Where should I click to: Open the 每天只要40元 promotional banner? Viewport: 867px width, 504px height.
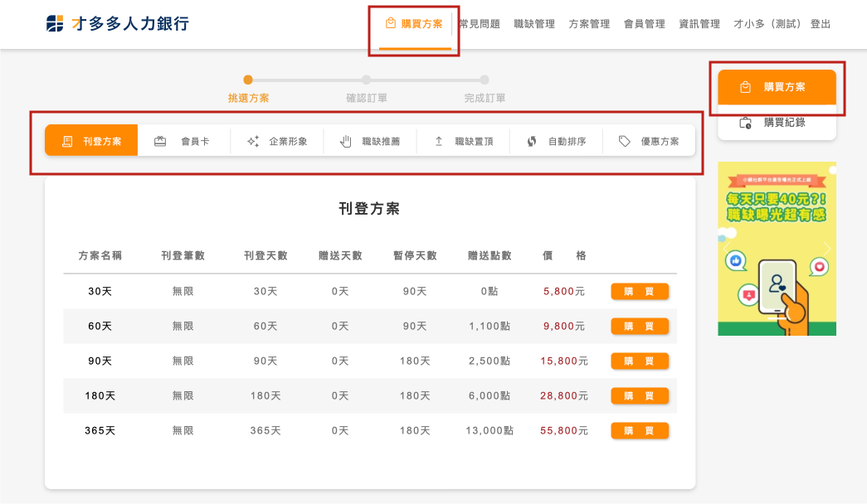(x=777, y=249)
